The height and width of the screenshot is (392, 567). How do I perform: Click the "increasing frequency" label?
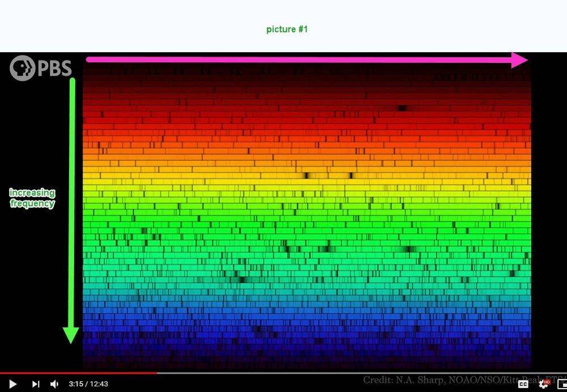(32, 198)
